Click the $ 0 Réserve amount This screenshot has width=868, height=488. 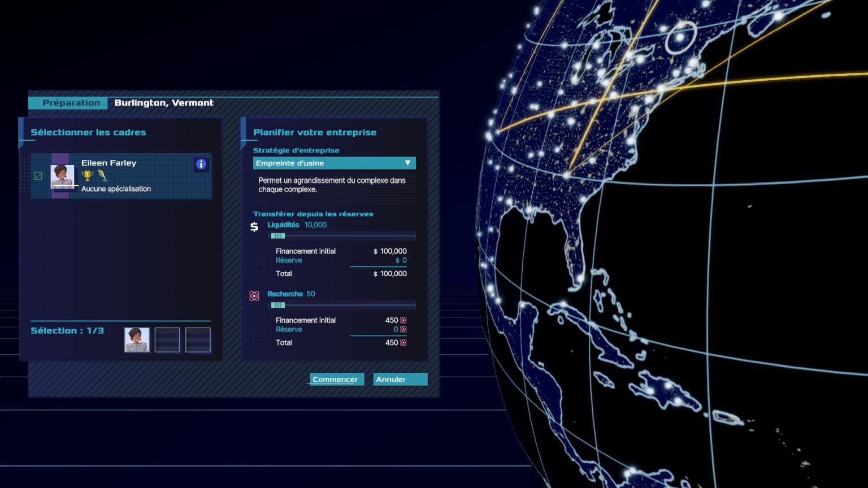point(401,260)
